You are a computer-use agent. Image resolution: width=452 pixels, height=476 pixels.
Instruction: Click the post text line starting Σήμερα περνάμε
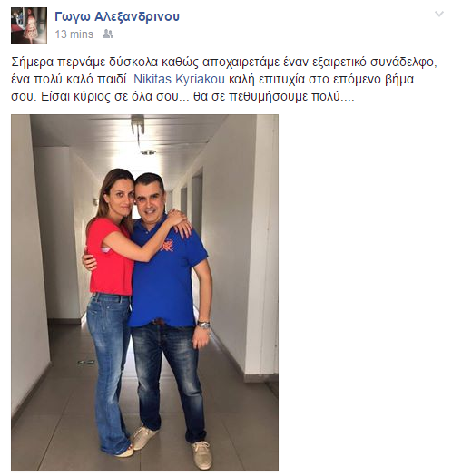tap(224, 63)
